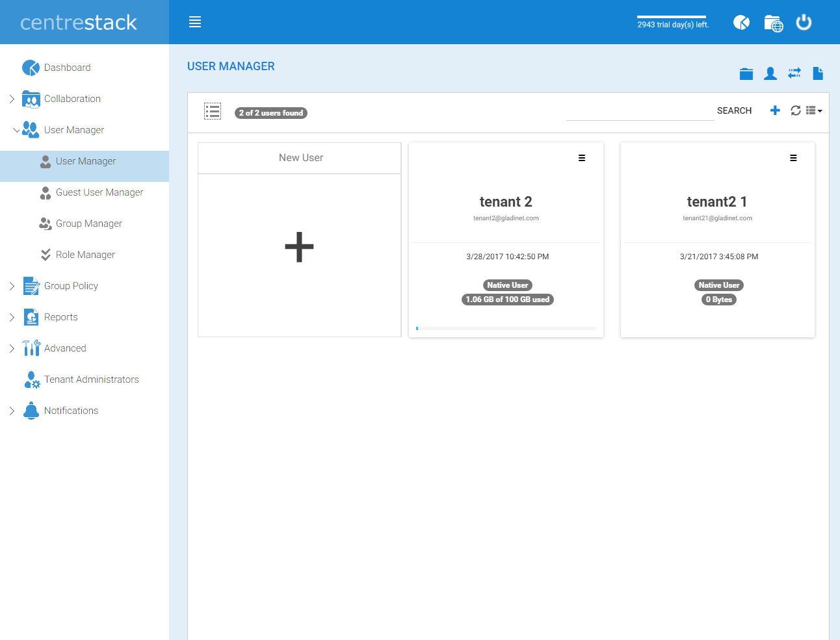Click the User Manager parent item
The width and height of the screenshot is (840, 640).
pos(74,130)
